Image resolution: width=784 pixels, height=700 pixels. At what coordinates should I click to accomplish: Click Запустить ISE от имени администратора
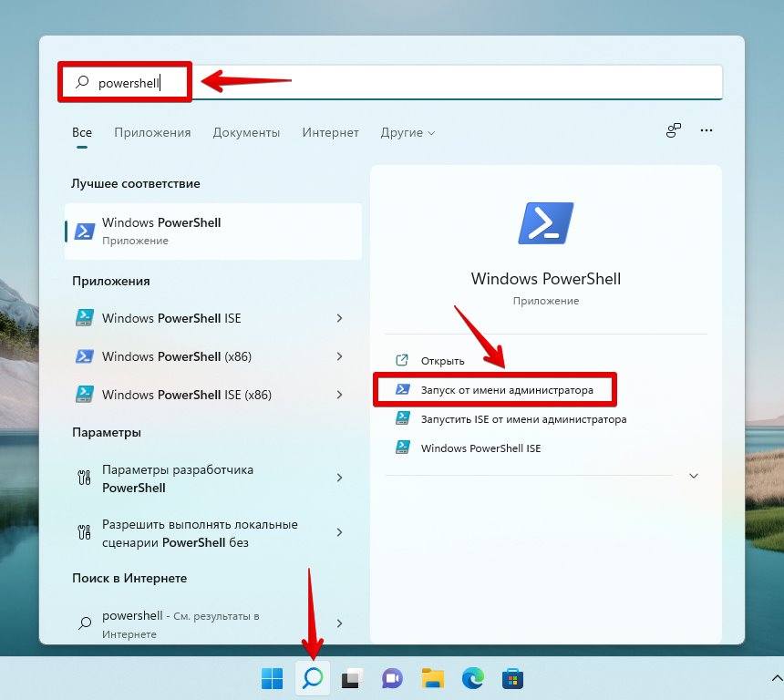pyautogui.click(x=523, y=419)
